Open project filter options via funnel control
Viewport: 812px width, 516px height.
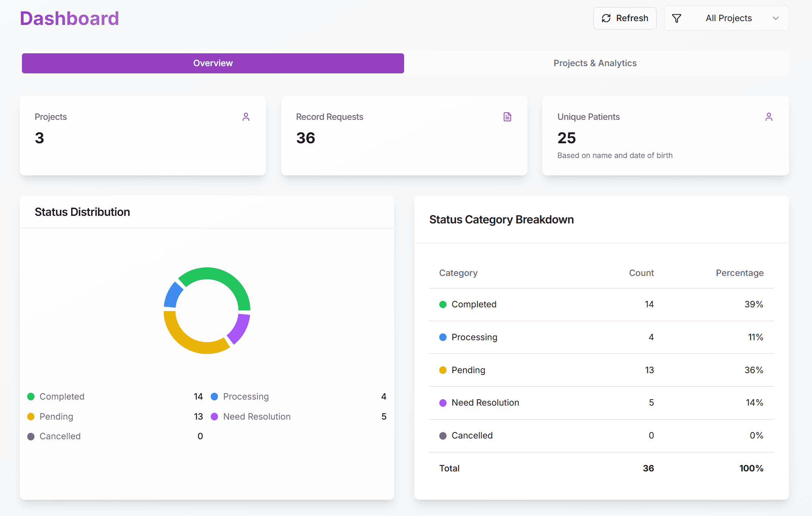[677, 18]
